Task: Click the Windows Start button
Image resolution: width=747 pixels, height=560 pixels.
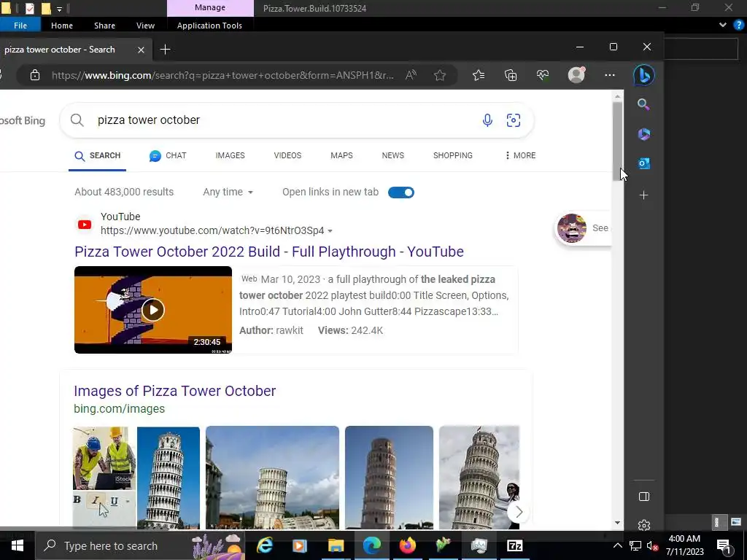Action: point(18,545)
